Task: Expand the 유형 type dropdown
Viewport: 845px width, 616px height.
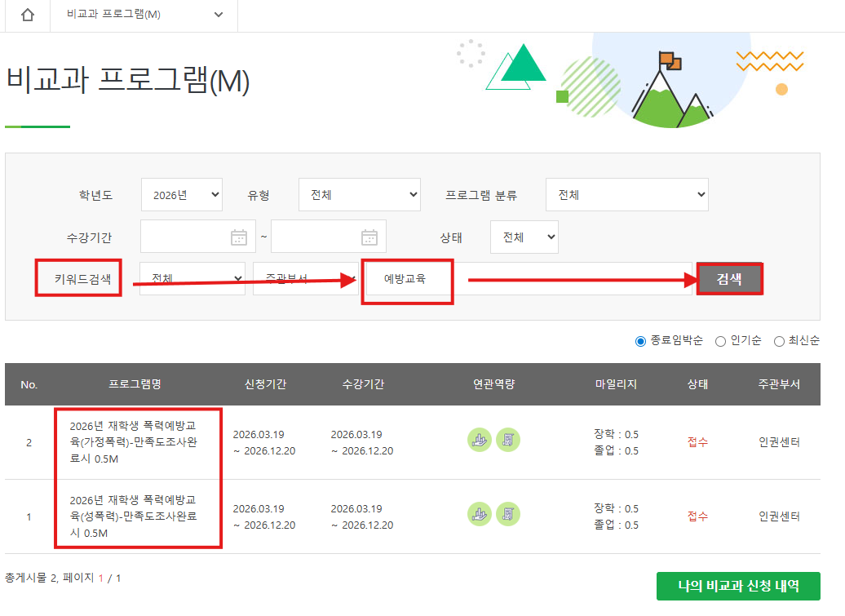Action: pos(359,195)
